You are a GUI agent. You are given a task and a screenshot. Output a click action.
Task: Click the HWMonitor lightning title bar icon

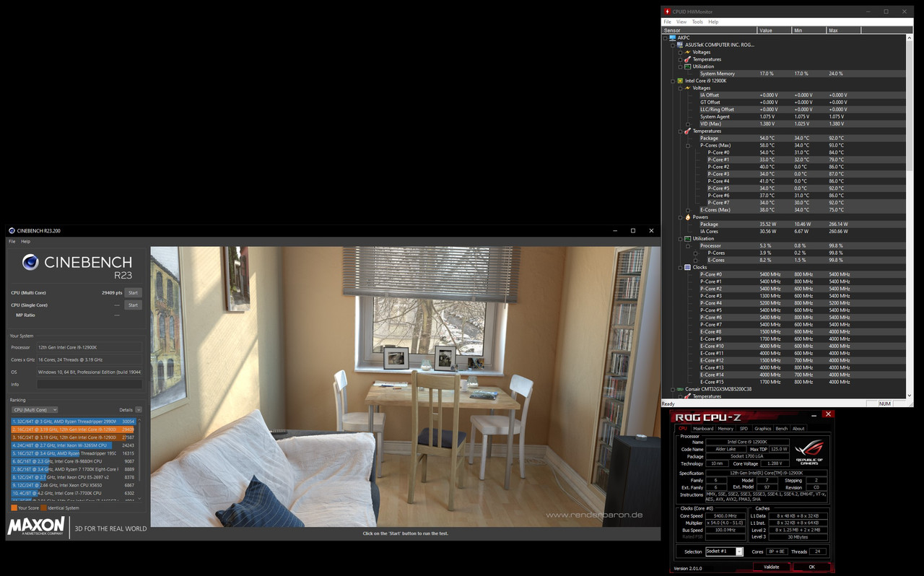[668, 12]
